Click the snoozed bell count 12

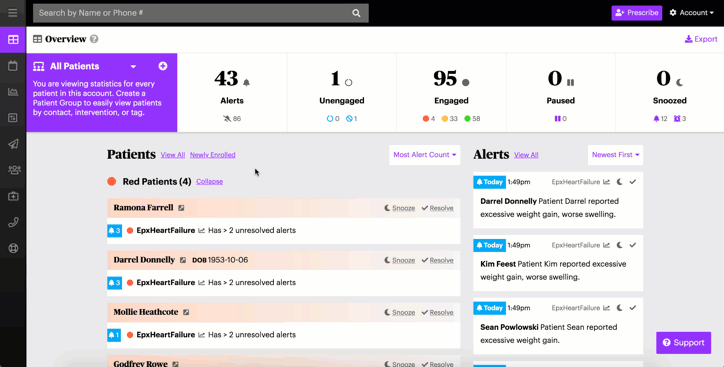click(660, 119)
